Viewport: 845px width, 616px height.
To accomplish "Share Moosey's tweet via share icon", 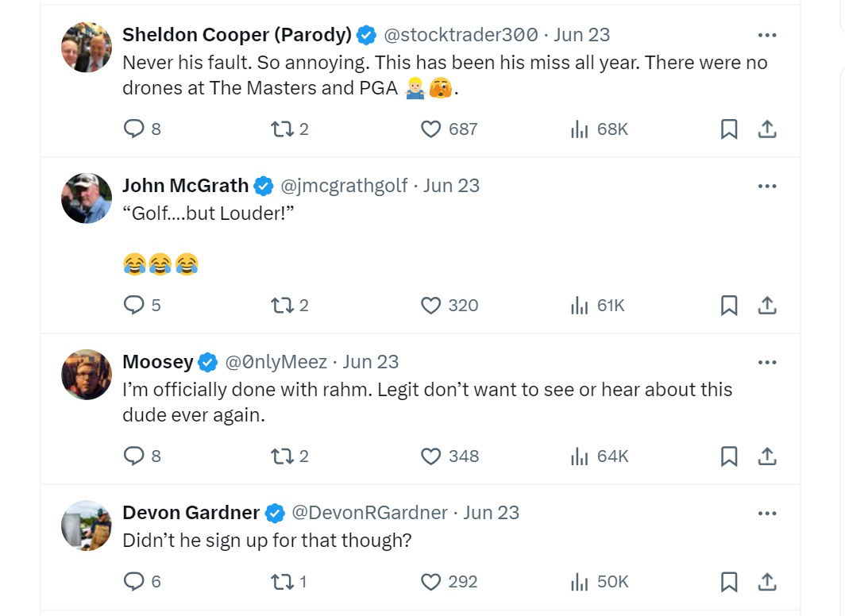I will pyautogui.click(x=766, y=456).
